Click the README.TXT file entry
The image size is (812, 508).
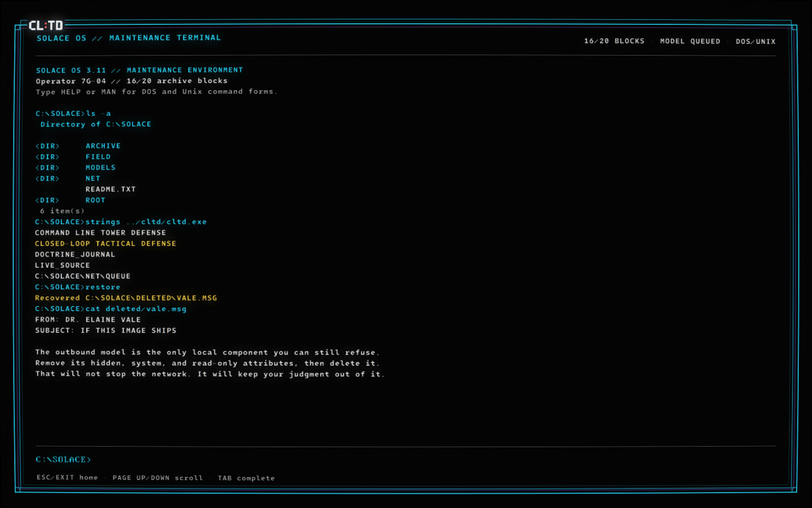[x=110, y=189]
